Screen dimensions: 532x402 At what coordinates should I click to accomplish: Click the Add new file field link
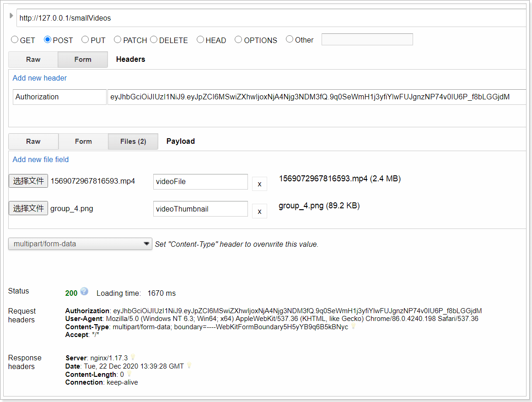41,159
